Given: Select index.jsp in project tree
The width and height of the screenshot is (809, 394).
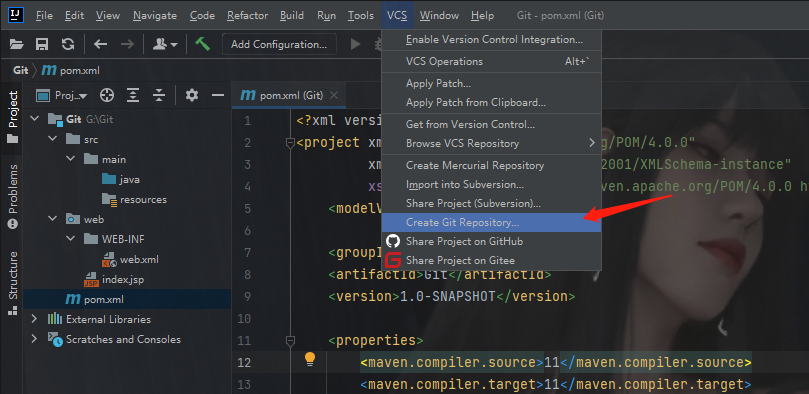Looking at the screenshot, I should coord(114,280).
